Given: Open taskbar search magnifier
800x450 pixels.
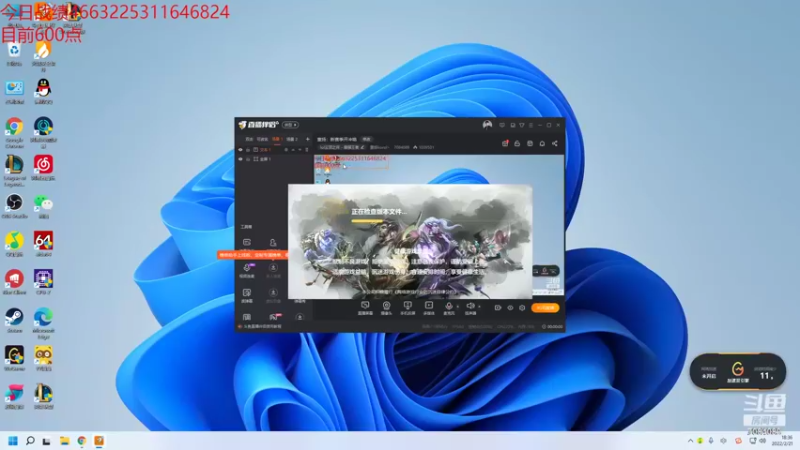Looking at the screenshot, I should (30, 441).
